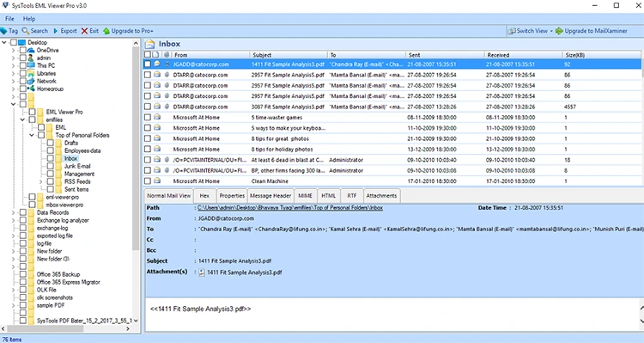The height and width of the screenshot is (343, 644).
Task: Collapse the Desktop tree node
Action: [4, 42]
